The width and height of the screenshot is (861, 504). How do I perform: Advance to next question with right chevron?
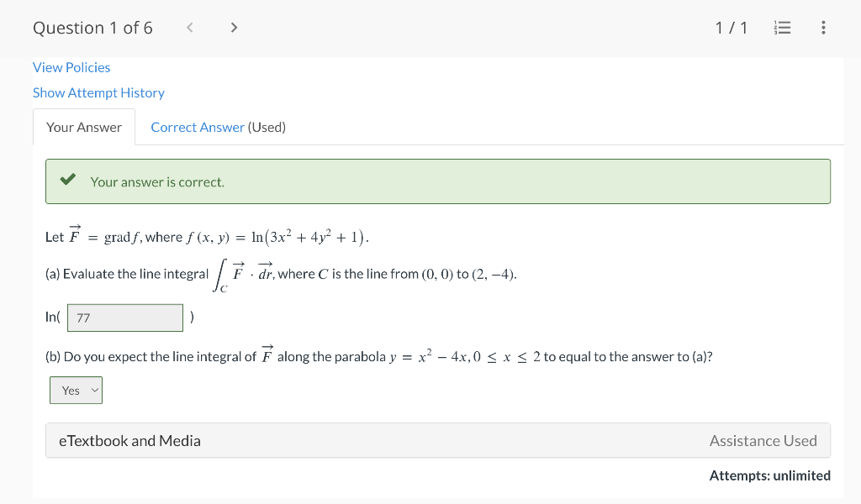[x=233, y=27]
